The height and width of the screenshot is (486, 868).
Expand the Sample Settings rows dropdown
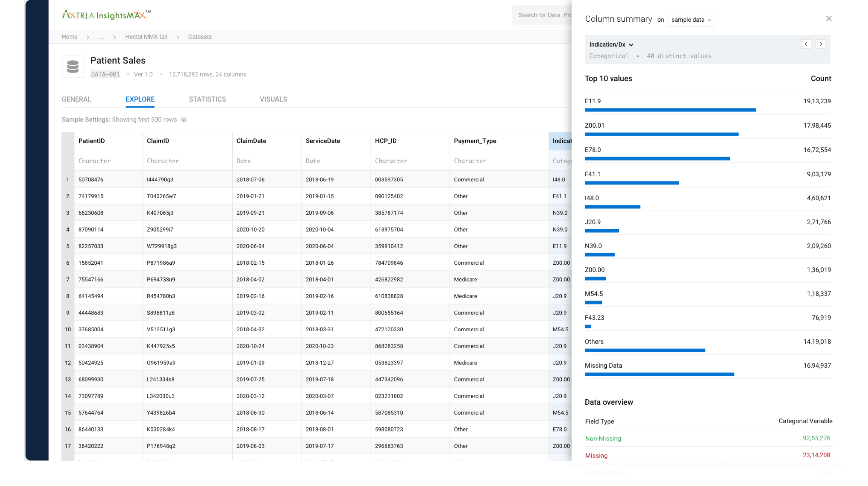[x=183, y=120]
